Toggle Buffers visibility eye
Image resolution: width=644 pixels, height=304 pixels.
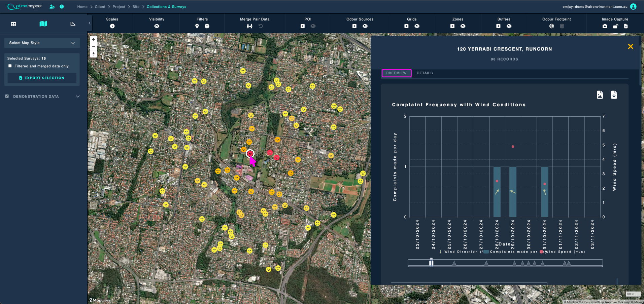509,26
